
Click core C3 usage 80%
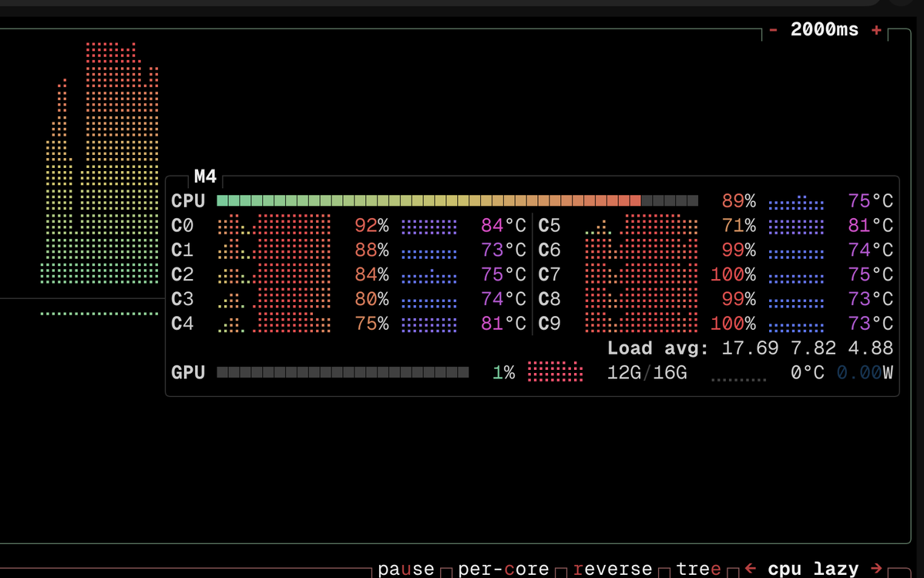371,299
